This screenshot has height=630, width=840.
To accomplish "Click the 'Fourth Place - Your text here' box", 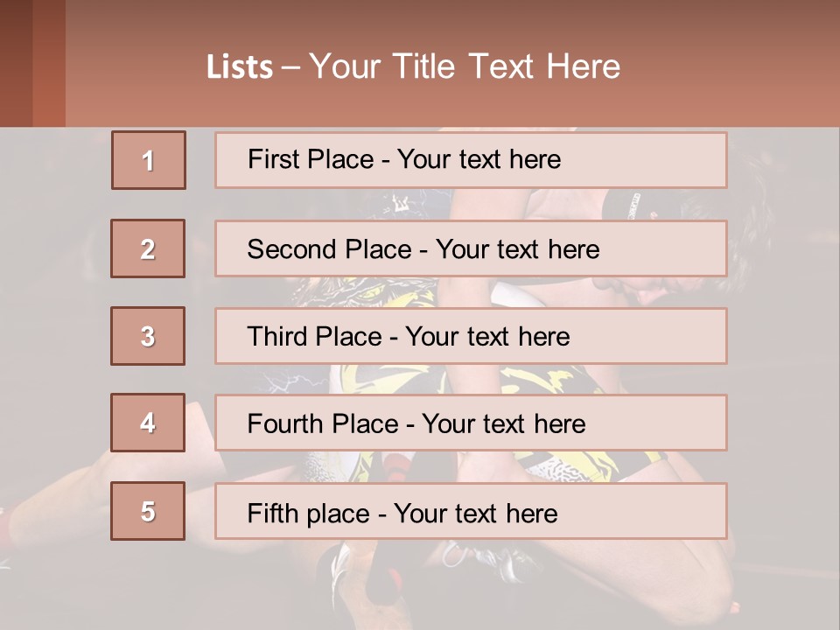I will 471,423.
